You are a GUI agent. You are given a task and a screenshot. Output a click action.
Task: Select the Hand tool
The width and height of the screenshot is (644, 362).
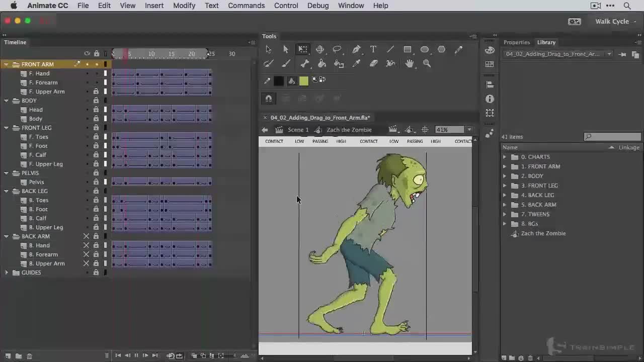(x=410, y=63)
